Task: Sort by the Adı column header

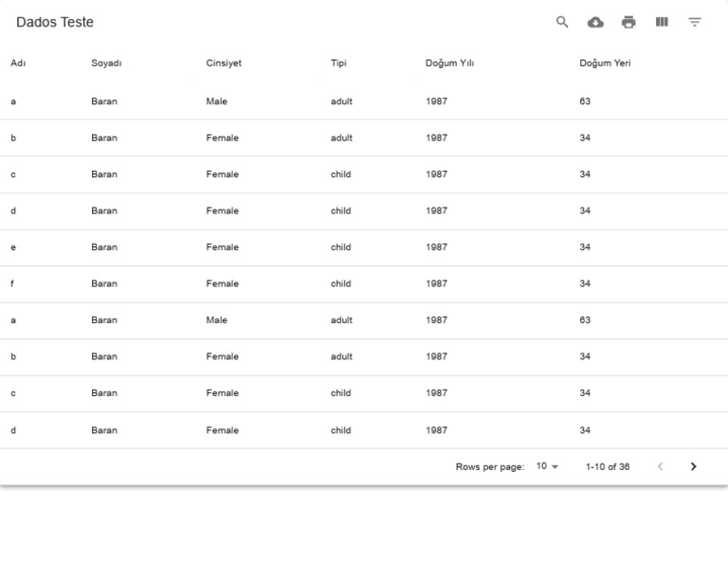Action: (x=18, y=64)
